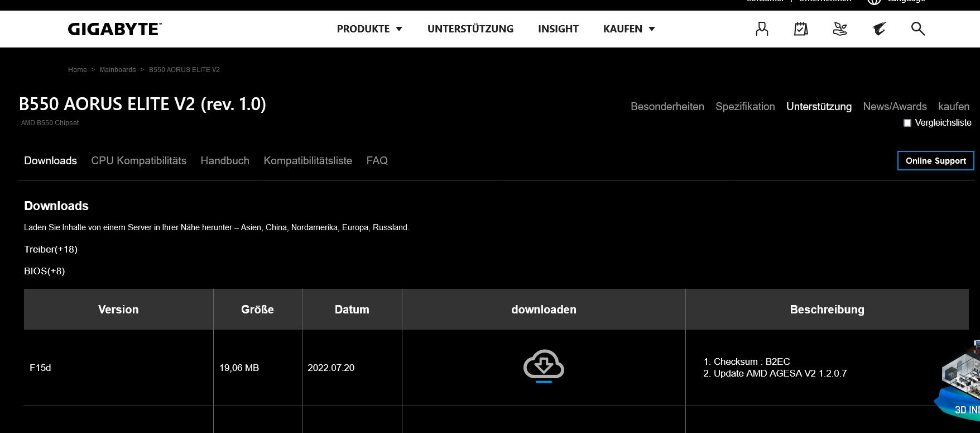
Task: Click the Größe column header
Action: click(257, 310)
